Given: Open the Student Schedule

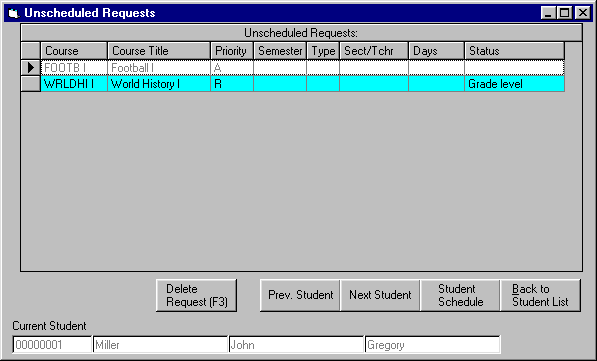Looking at the screenshot, I should click(460, 296).
